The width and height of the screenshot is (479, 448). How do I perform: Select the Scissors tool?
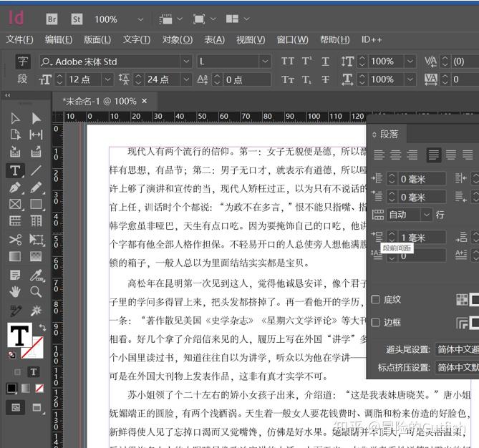pos(15,240)
